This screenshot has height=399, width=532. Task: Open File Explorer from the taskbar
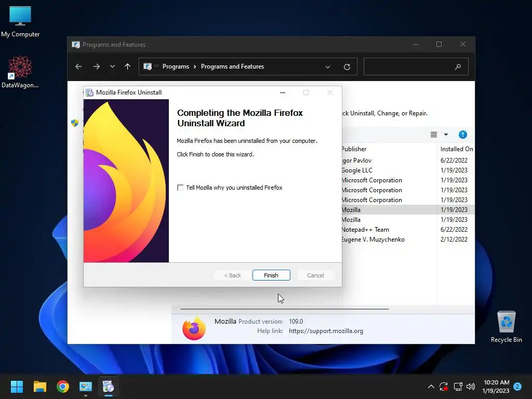pos(39,387)
